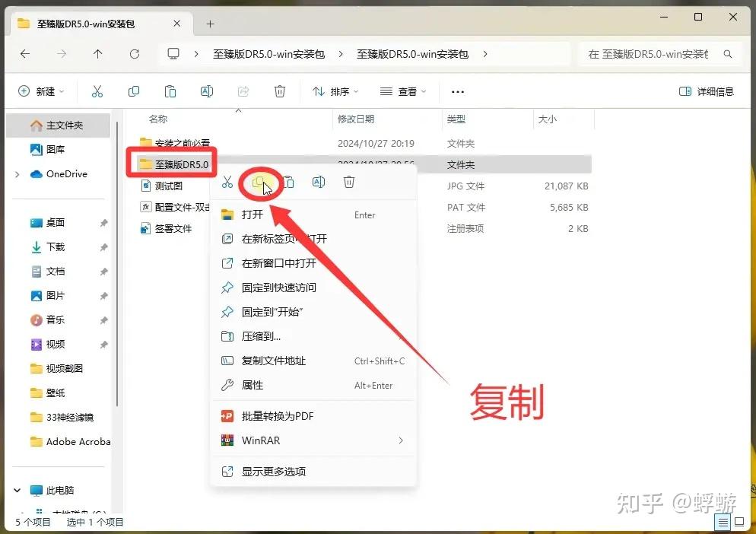This screenshot has height=534, width=756.
Task: Select the Cut icon in the toolbar
Action: (97, 91)
